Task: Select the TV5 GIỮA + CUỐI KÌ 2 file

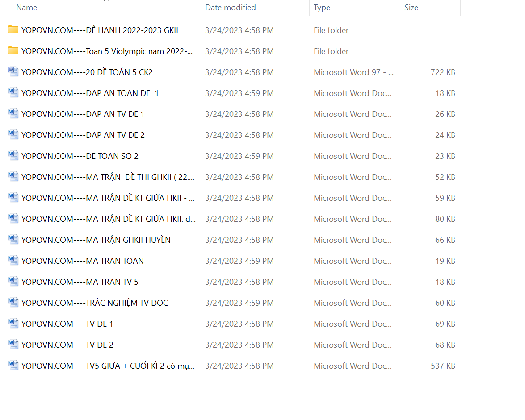Action: click(x=108, y=366)
